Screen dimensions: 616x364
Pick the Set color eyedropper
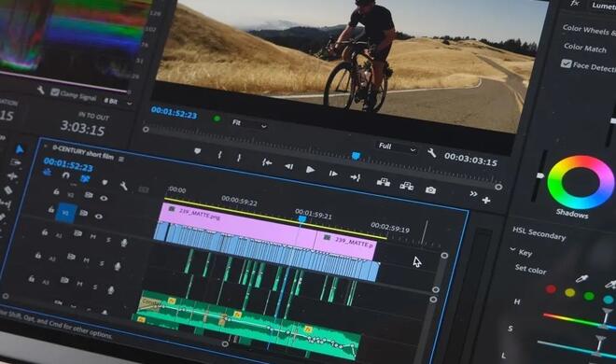pyautogui.click(x=581, y=279)
